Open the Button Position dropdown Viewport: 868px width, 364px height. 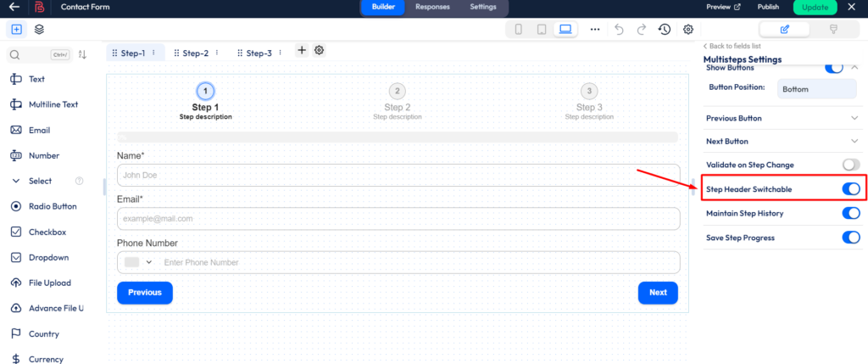click(x=816, y=88)
